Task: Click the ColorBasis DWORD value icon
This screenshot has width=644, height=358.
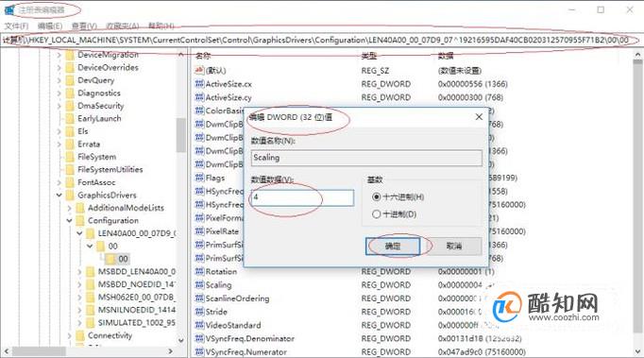Action: pos(199,111)
